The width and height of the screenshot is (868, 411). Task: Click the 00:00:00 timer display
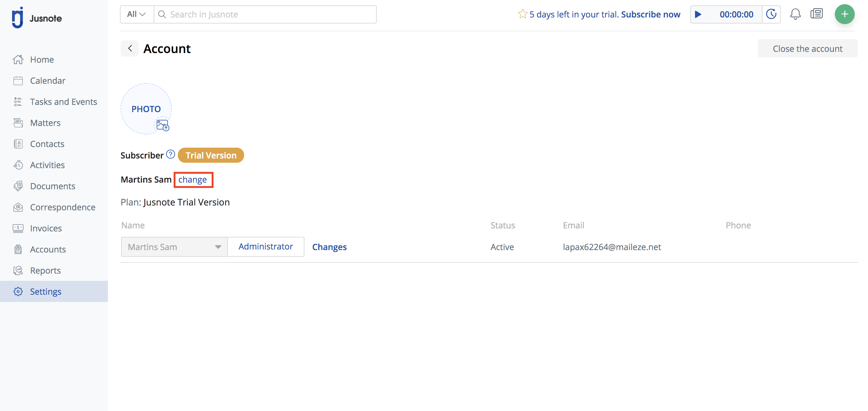tap(736, 14)
